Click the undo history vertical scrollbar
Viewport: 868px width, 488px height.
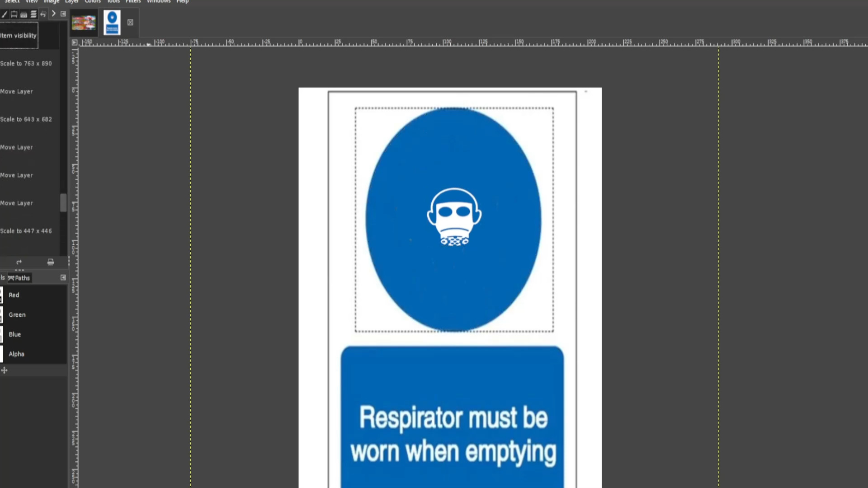(63, 203)
